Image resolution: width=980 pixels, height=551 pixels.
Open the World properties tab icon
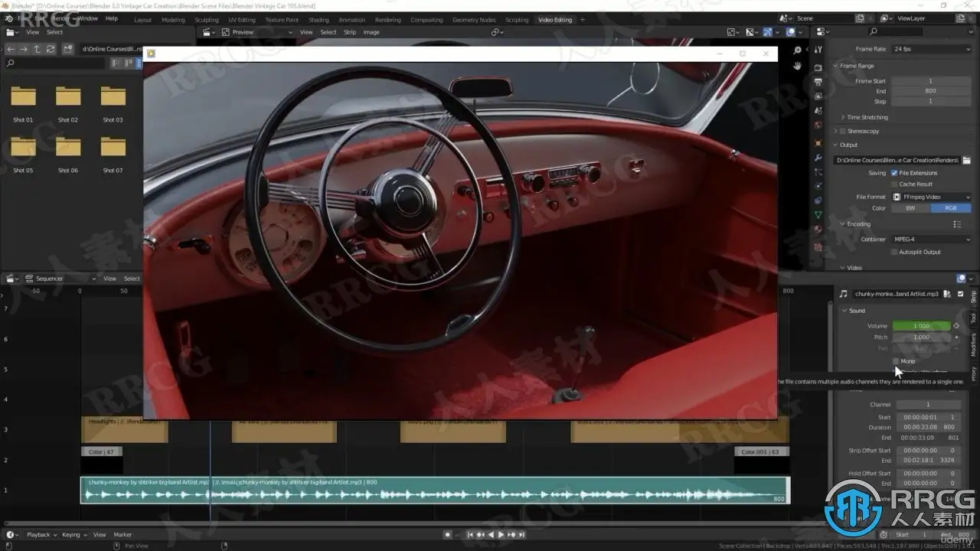click(x=818, y=126)
